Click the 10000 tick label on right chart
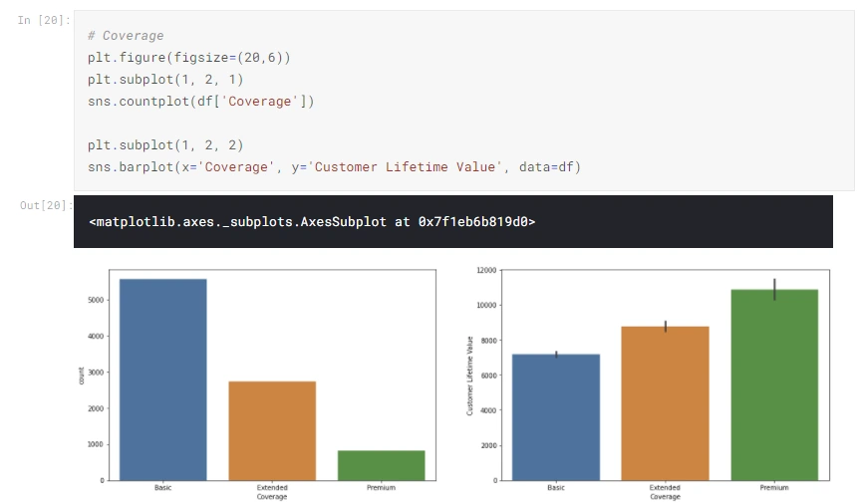Viewport: 864px width, 504px height. pyautogui.click(x=486, y=305)
